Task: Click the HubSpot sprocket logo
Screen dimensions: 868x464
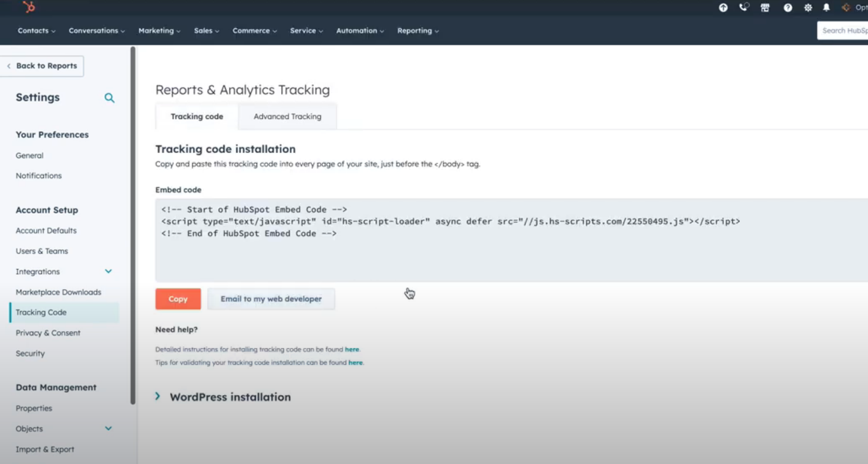Action: 29,7
